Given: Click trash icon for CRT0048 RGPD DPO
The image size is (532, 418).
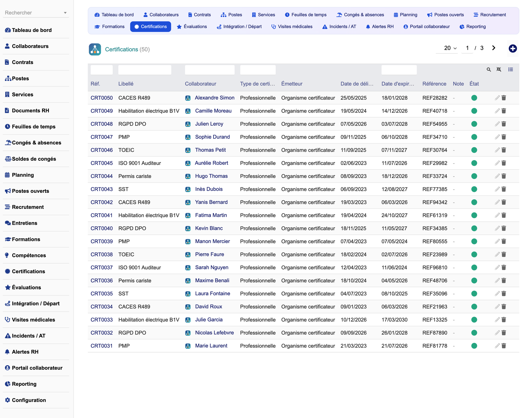Looking at the screenshot, I should pyautogui.click(x=504, y=124).
